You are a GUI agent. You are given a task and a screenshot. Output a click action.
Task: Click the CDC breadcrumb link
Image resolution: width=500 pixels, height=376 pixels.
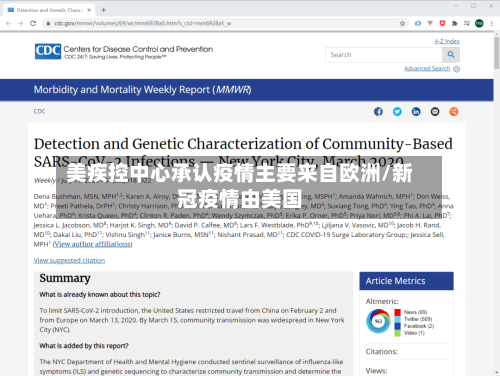click(x=39, y=111)
